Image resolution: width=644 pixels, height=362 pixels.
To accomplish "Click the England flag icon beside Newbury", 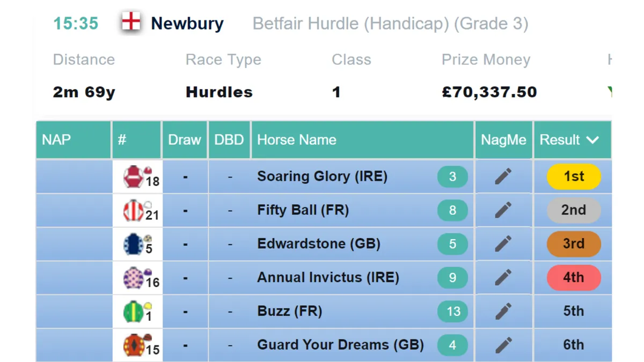I will [x=130, y=23].
